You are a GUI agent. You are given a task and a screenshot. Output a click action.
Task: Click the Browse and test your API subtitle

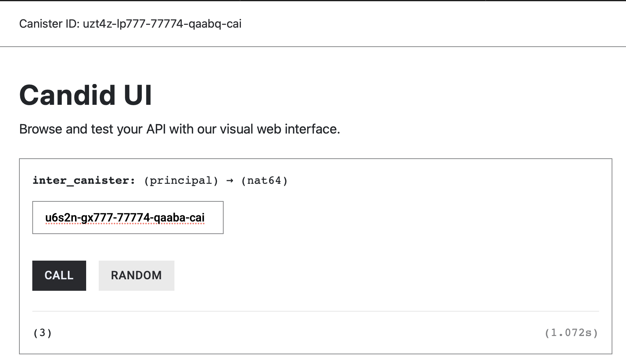[x=179, y=129]
